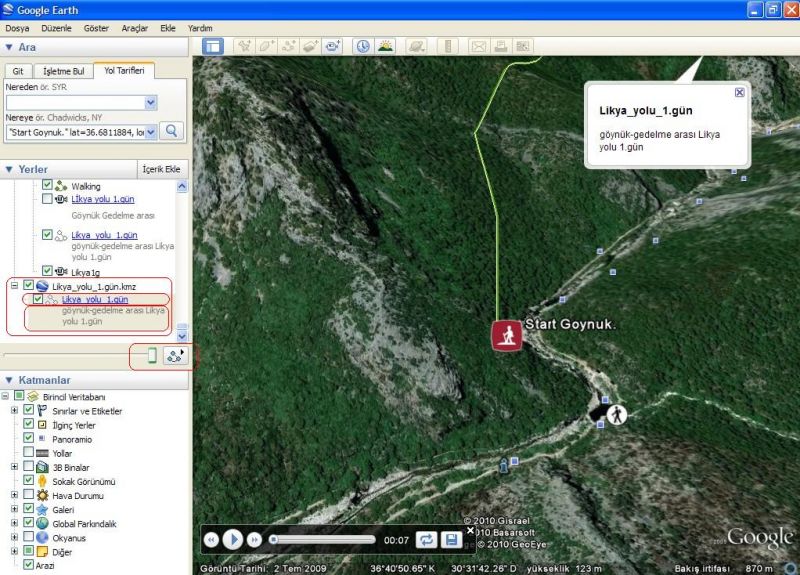Click the Start Goynuk hiker placemark

pos(507,335)
